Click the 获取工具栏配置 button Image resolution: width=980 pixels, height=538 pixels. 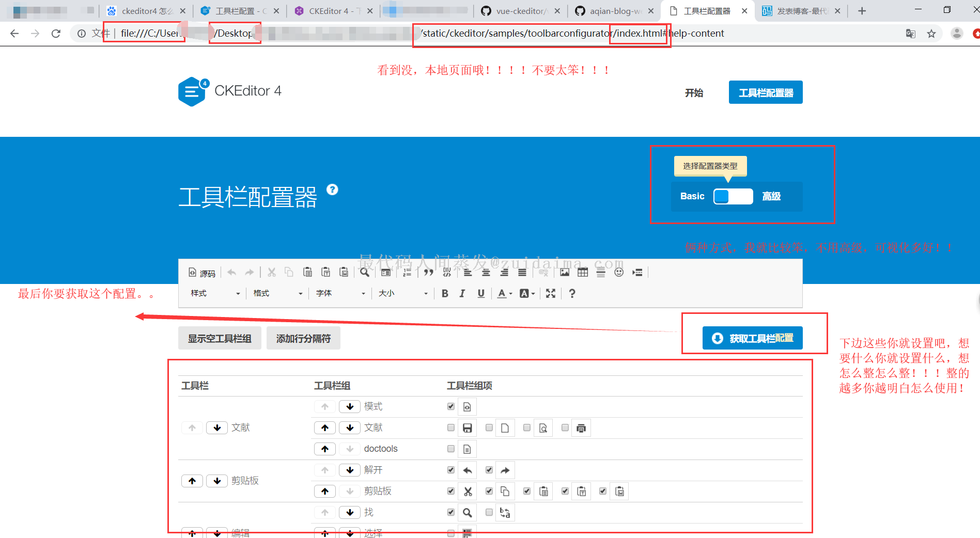(752, 338)
